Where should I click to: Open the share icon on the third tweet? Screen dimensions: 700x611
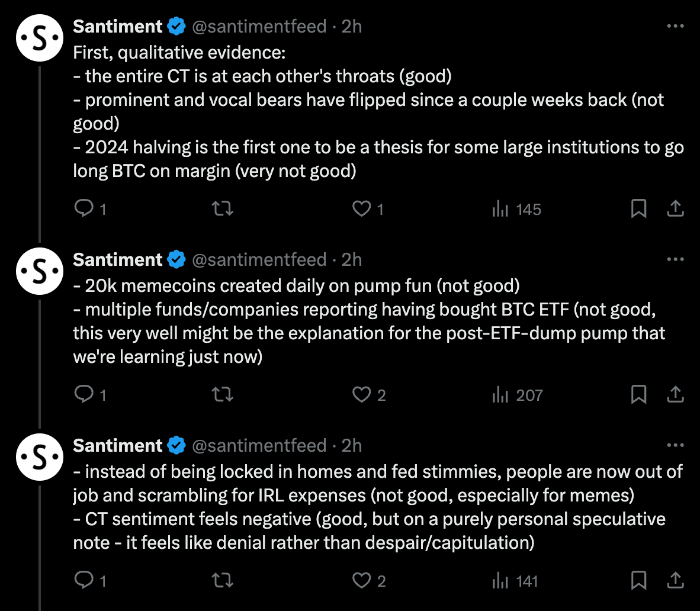[x=677, y=581]
